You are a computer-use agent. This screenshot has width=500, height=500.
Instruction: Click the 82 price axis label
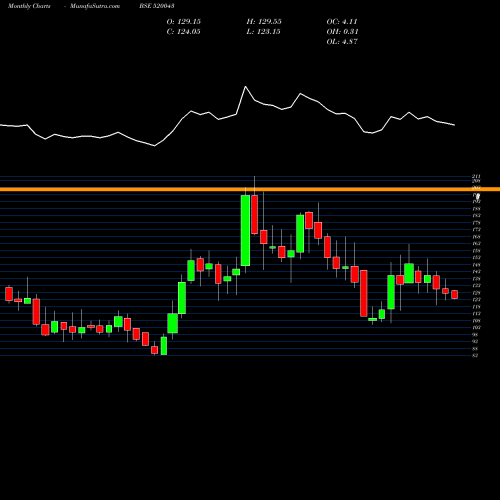point(475,356)
